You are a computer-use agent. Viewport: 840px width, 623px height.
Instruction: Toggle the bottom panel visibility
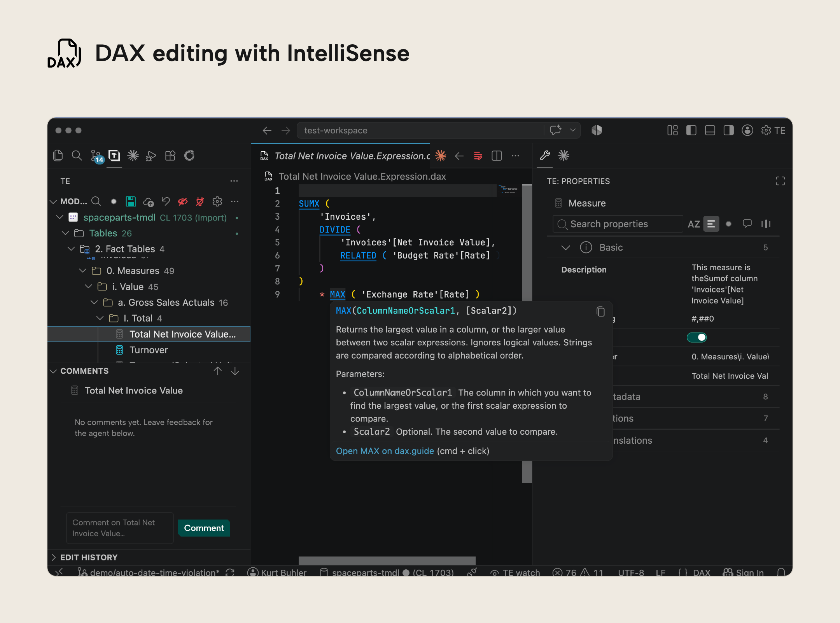point(710,130)
